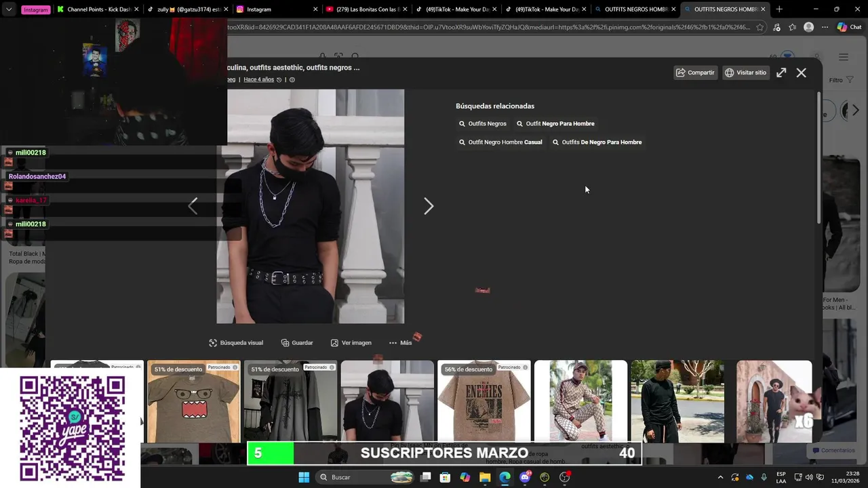Screen dimensions: 868x488
Task: Expand the Más options menu
Action: pos(400,343)
